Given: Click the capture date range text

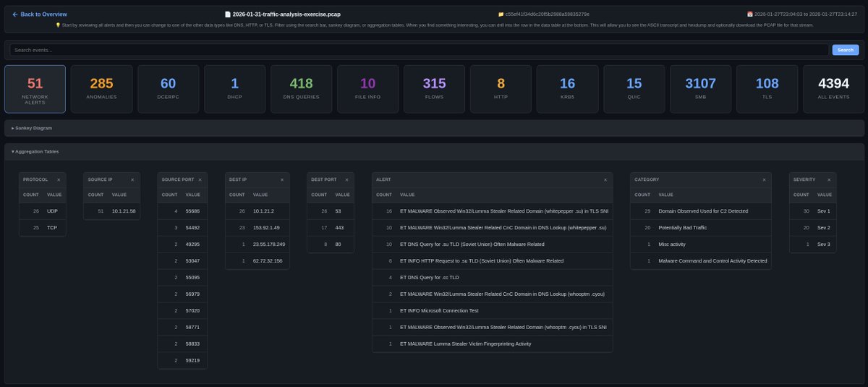Looking at the screenshot, I should [x=801, y=14].
